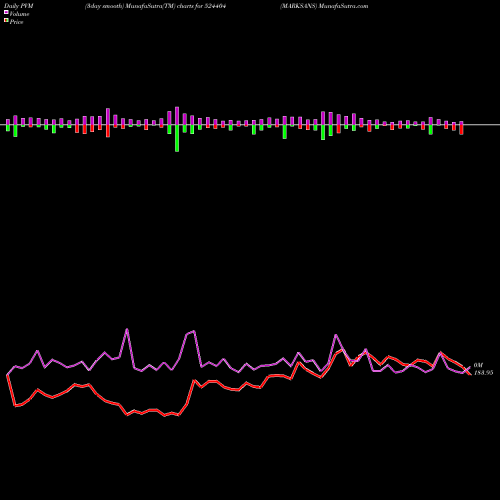Click the 'Daily PVM' chart title
The height and width of the screenshot is (500, 500).
point(19,6)
